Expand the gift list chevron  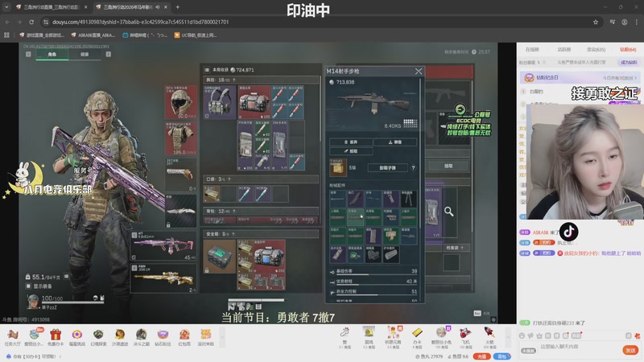[508, 338]
